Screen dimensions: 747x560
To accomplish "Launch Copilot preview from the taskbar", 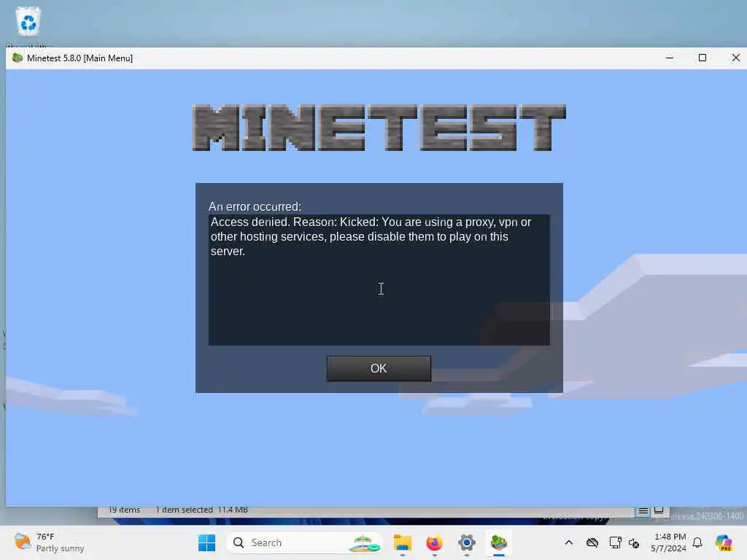I will coord(724,542).
